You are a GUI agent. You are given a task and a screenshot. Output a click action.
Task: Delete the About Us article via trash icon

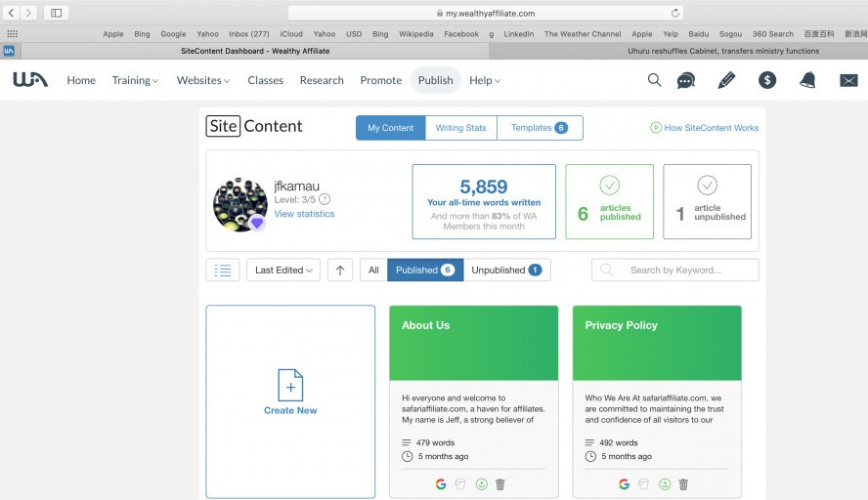coord(500,484)
